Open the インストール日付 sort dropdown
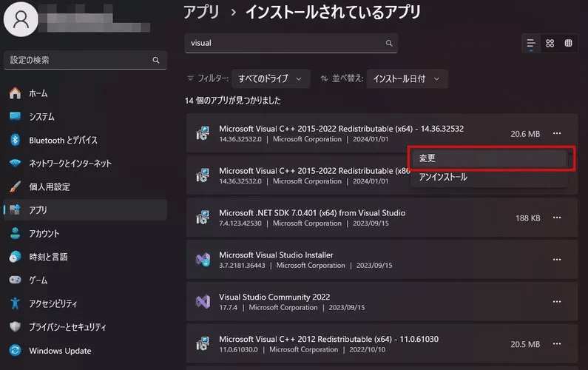 [407, 78]
